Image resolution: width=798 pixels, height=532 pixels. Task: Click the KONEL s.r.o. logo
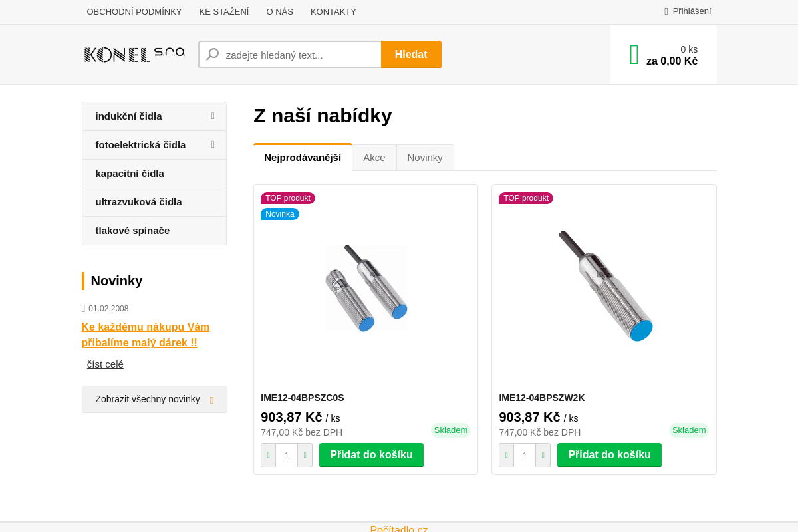tap(134, 54)
